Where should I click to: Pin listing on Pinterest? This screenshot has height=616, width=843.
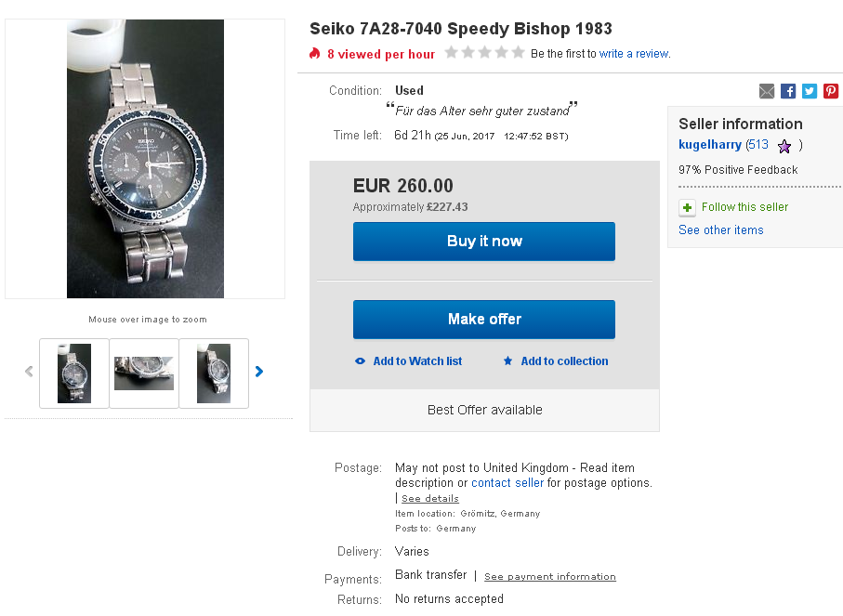click(x=831, y=91)
